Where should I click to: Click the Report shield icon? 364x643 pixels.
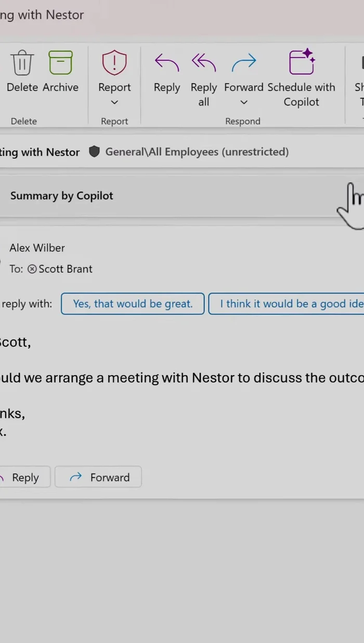[x=114, y=63]
